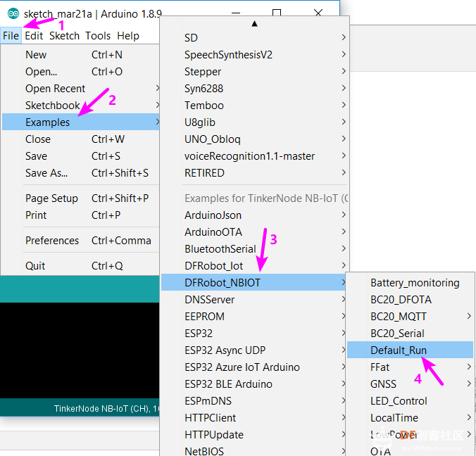Choose Open... from the File menu
476x456 pixels.
pos(81,72)
